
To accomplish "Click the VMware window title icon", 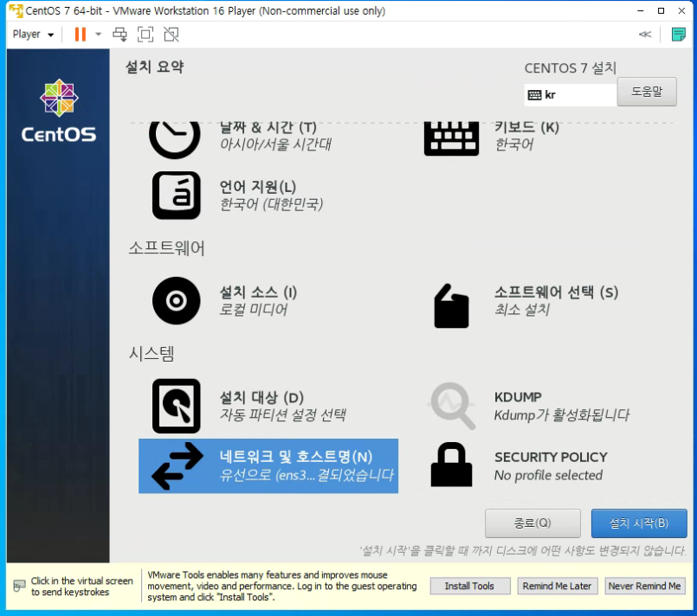I will pos(16,10).
